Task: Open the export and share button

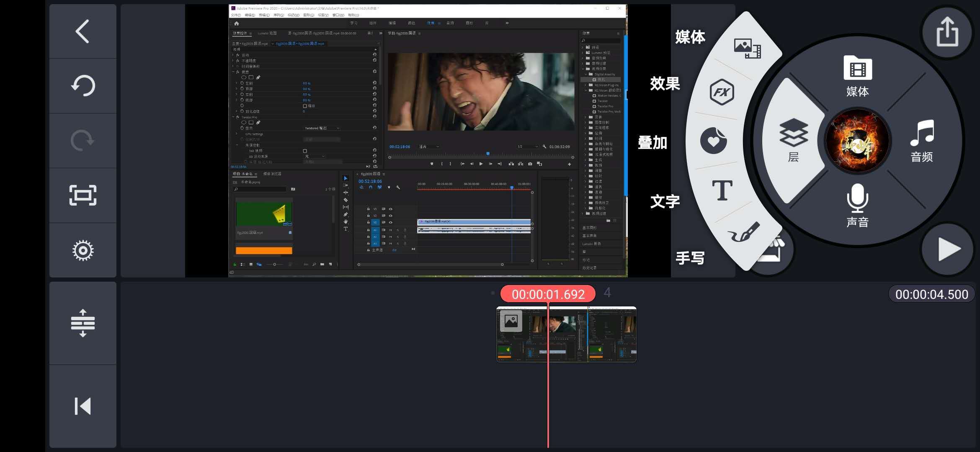Action: (x=947, y=32)
